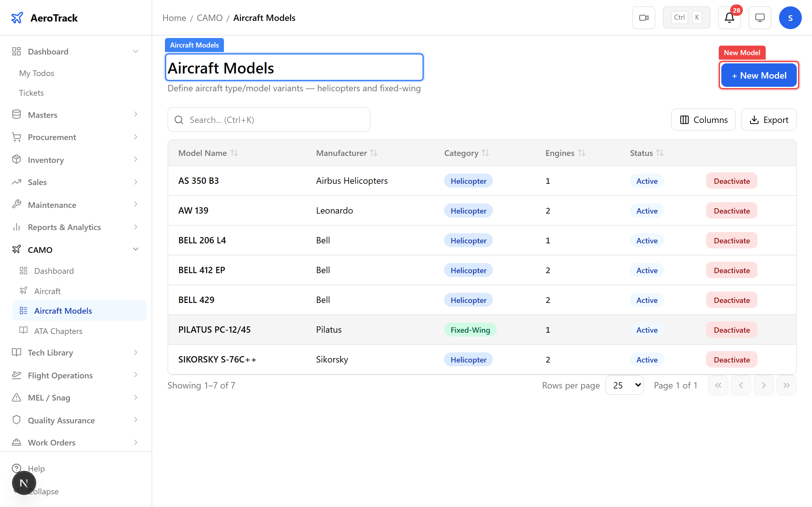
Task: Open the Columns visibility selector
Action: [x=703, y=120]
